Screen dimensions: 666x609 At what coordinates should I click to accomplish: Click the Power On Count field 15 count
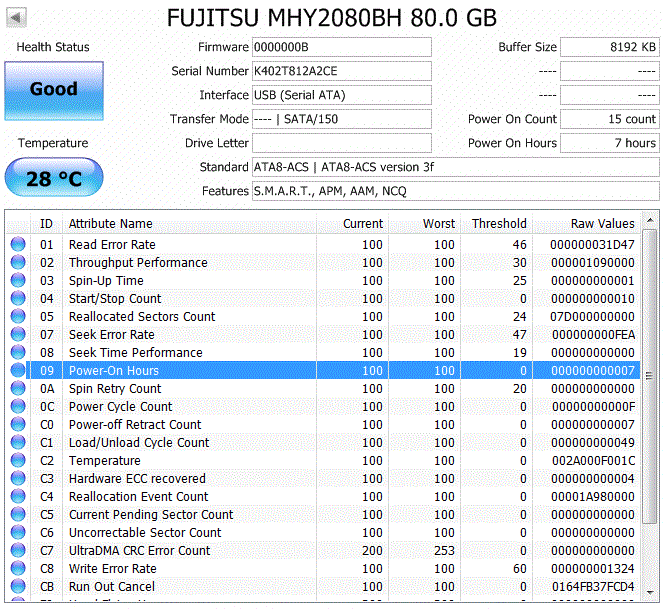[610, 119]
